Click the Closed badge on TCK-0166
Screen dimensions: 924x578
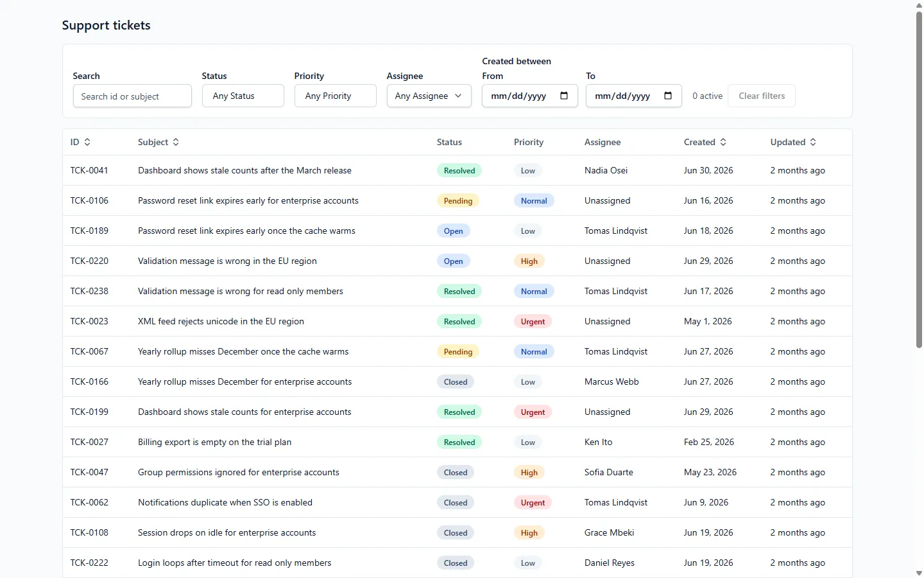(x=456, y=381)
